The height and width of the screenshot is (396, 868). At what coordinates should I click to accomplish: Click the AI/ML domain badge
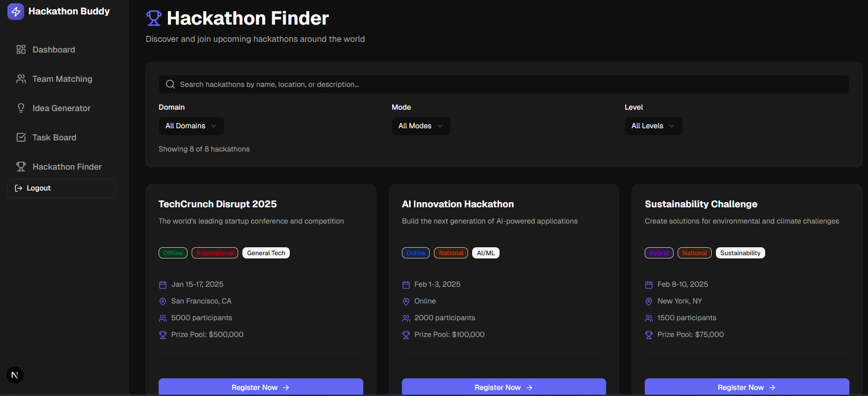coord(486,253)
